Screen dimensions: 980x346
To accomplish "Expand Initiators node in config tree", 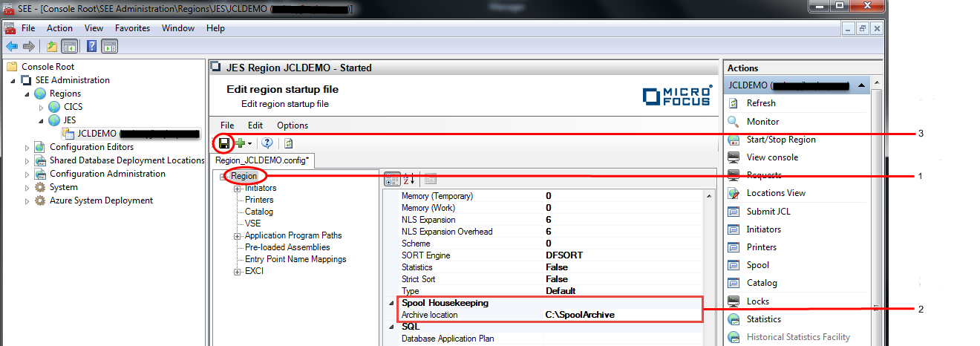I will pyautogui.click(x=238, y=188).
